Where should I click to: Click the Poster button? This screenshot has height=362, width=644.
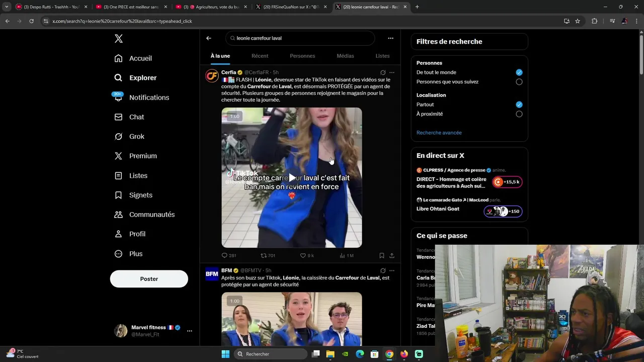pyautogui.click(x=149, y=279)
